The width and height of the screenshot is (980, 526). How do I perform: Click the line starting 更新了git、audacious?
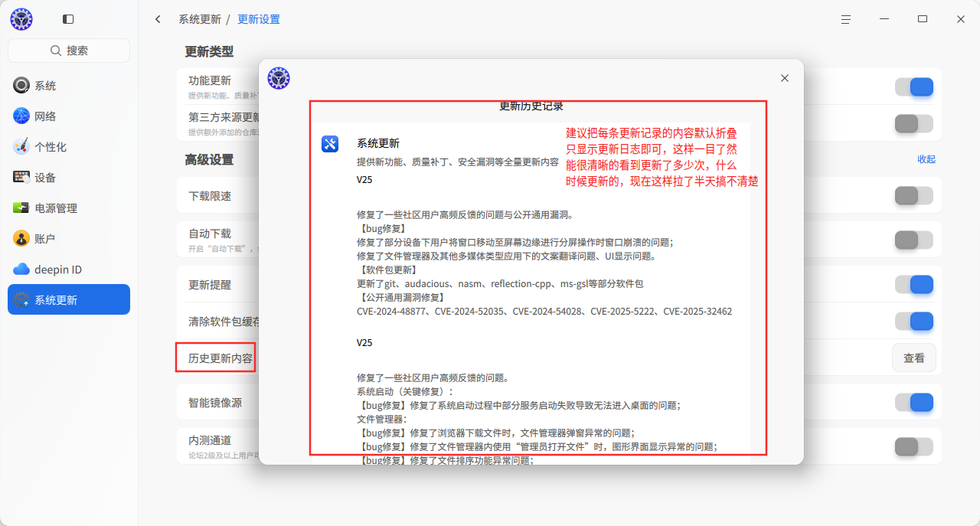500,284
